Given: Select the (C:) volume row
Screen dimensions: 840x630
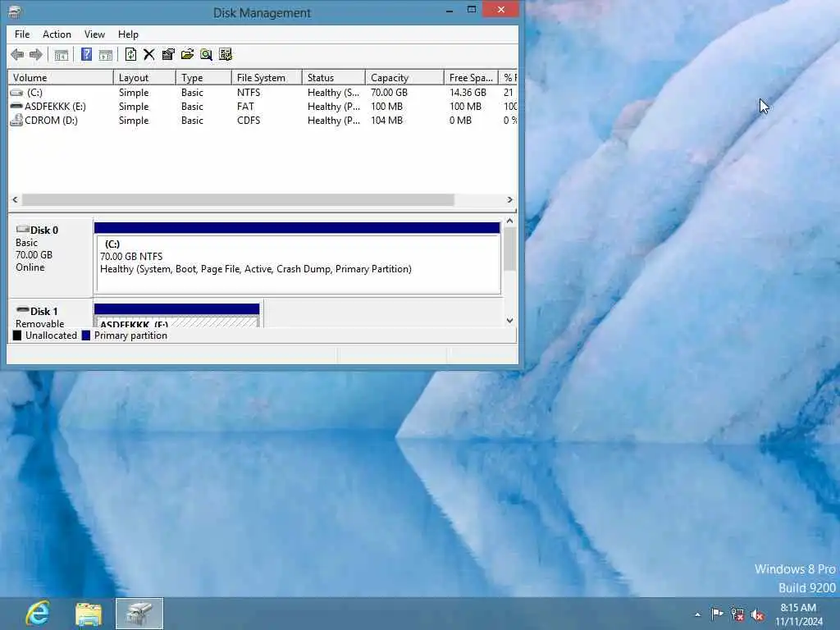Looking at the screenshot, I should (x=262, y=93).
